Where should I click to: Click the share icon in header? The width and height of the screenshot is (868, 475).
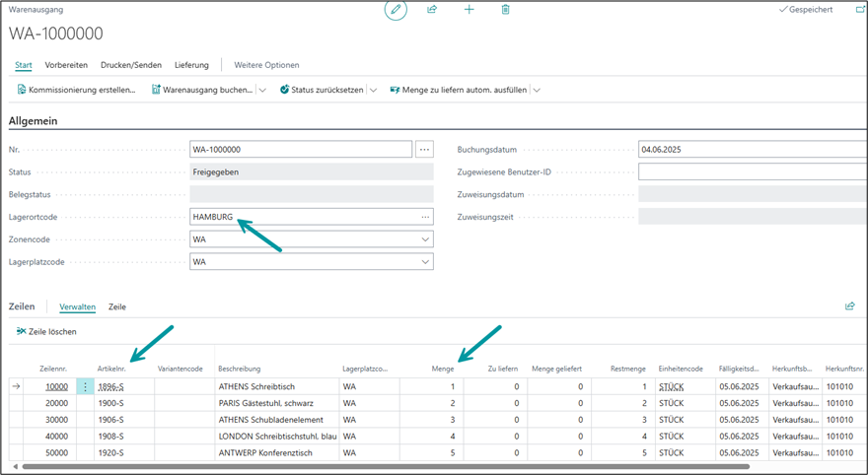click(432, 10)
